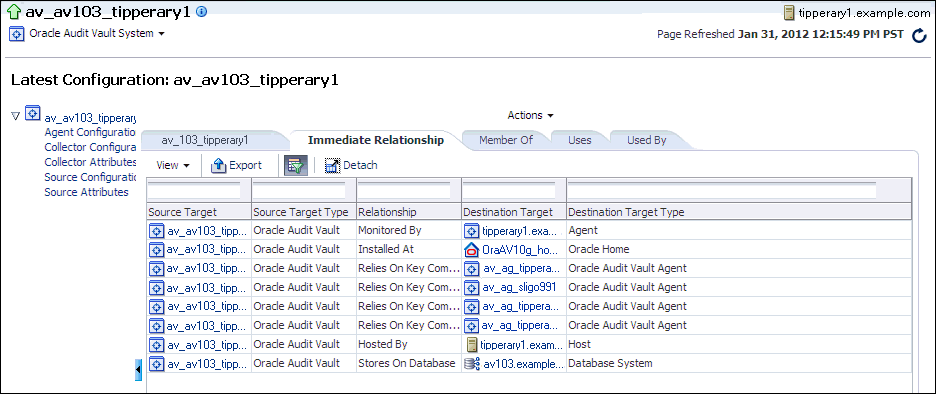Viewport: 936px width, 394px height.
Task: Click the info icon beside av_av103_tipperary1 title
Action: (202, 11)
